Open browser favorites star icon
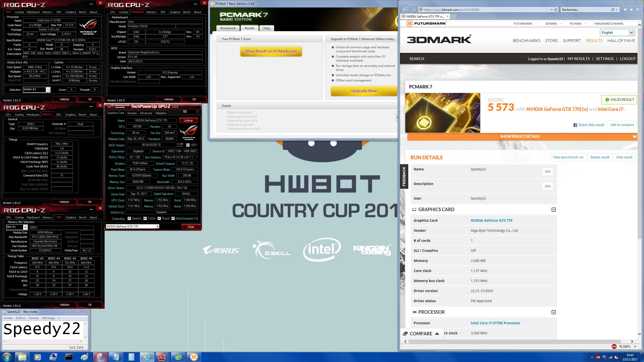 click(x=631, y=10)
